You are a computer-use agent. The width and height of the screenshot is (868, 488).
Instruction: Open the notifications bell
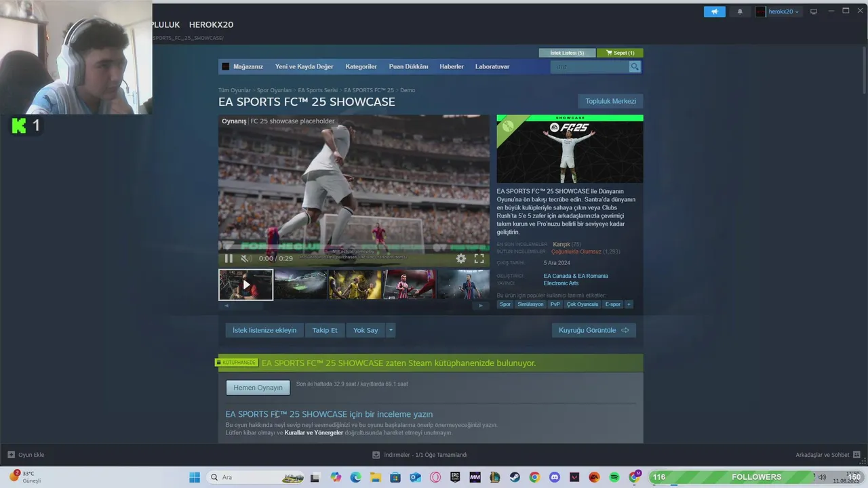740,12
